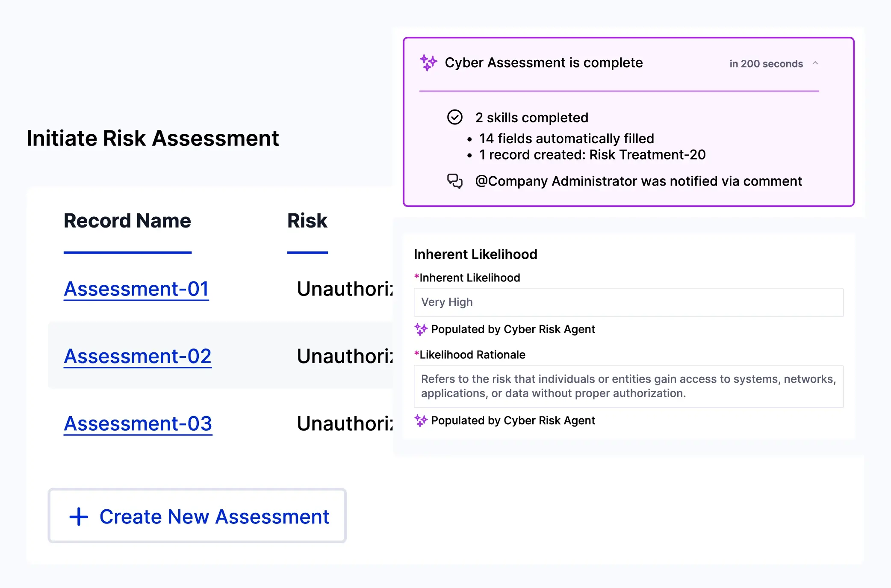The image size is (891, 588).
Task: Open the Assessment-01 record link
Action: 136,289
